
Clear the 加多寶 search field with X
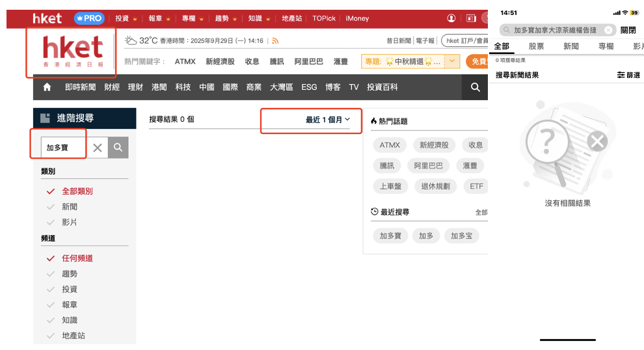click(98, 148)
